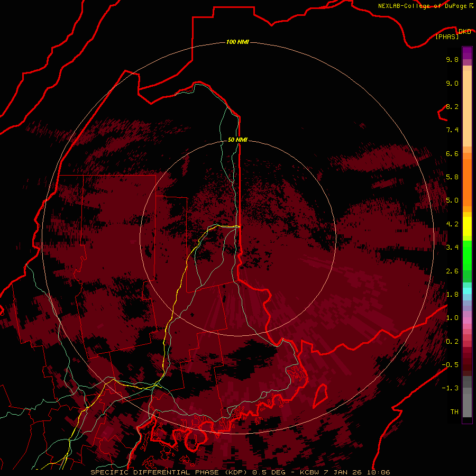The image size is (476, 476).
Task: Select the 5.0 legend value
Action: [x=452, y=200]
